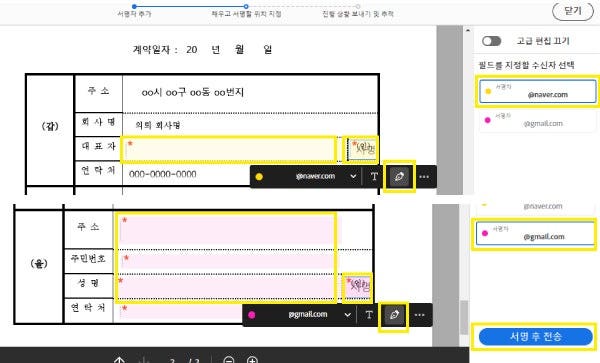Zoom out with the minus icon
Screen dimensions: 600x363
229,360
